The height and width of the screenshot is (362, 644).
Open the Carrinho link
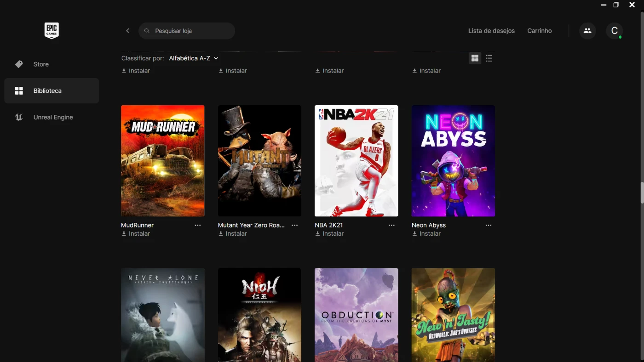(540, 31)
